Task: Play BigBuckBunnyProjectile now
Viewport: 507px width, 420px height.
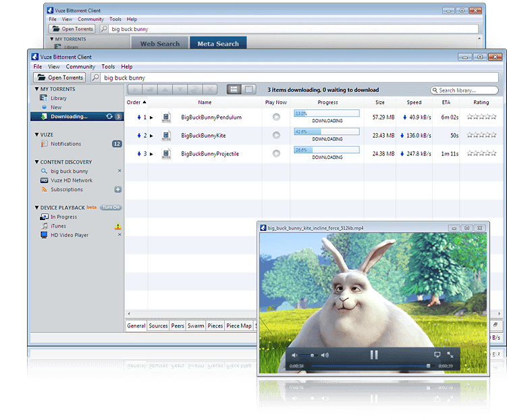Action: [276, 153]
